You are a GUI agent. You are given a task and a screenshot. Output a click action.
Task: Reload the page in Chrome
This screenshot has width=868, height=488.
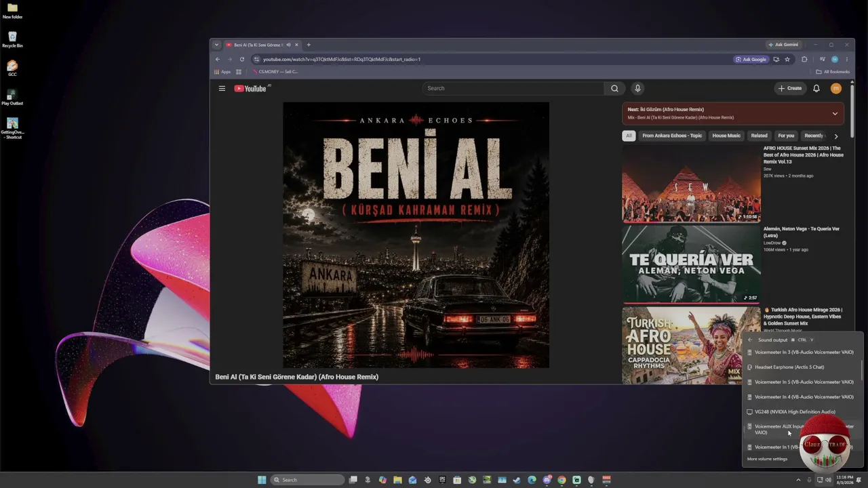[242, 59]
